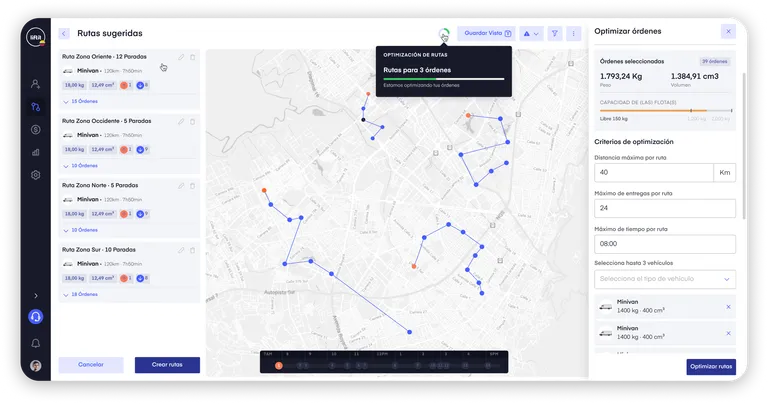Viewport: 768px width, 404px height.
Task: Open the three-dot more options menu
Action: click(574, 33)
